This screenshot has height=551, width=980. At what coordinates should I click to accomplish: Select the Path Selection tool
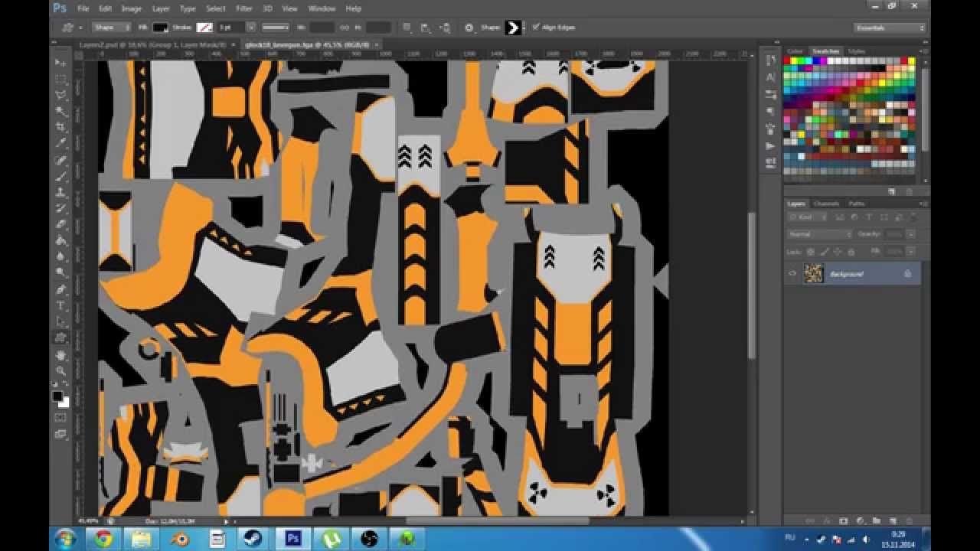click(60, 321)
